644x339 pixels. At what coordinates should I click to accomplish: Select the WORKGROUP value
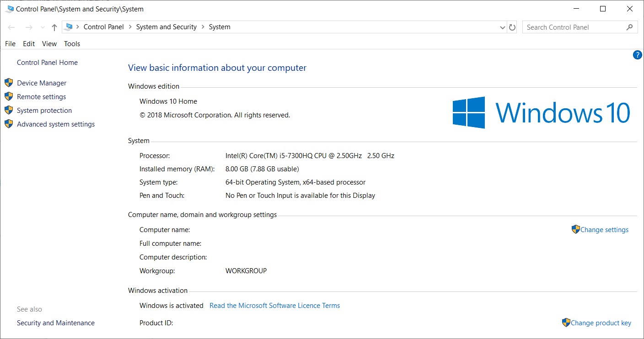(246, 271)
